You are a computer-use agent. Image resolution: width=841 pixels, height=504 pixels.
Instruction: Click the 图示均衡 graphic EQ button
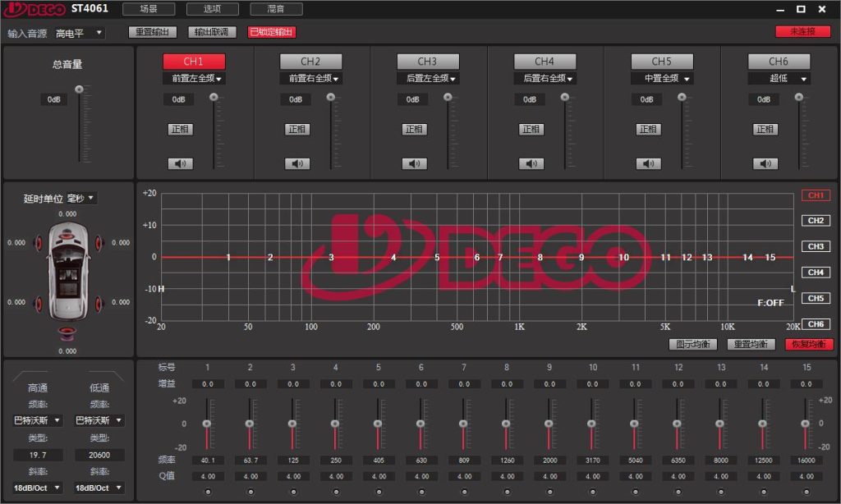tap(693, 344)
